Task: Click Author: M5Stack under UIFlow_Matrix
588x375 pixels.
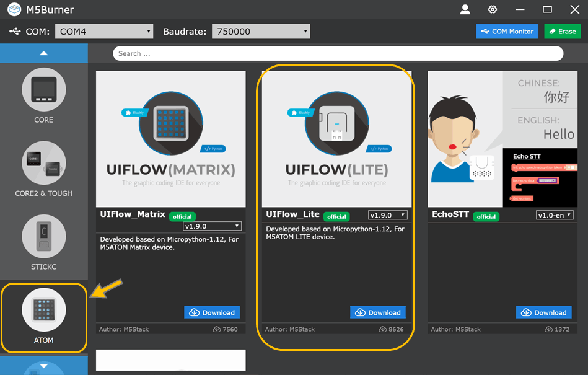Action: (124, 329)
